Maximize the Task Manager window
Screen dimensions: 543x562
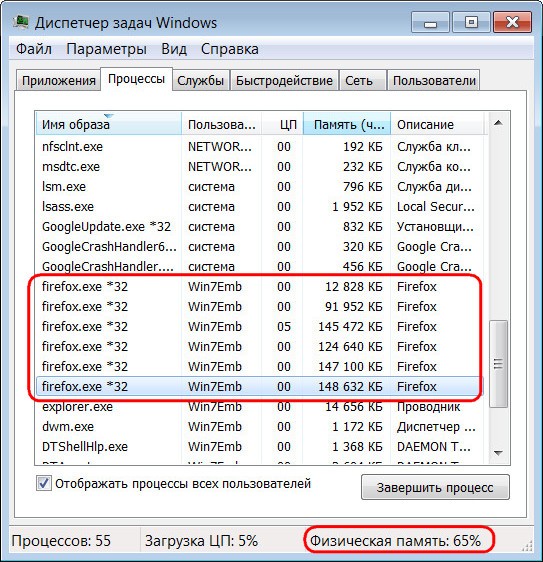coord(471,23)
